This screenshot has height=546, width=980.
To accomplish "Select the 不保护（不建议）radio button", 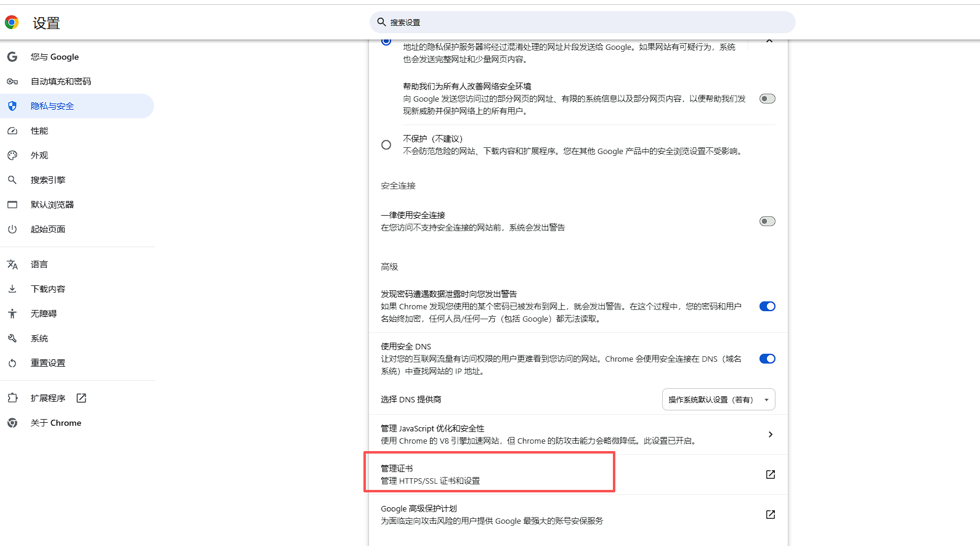I will (386, 145).
